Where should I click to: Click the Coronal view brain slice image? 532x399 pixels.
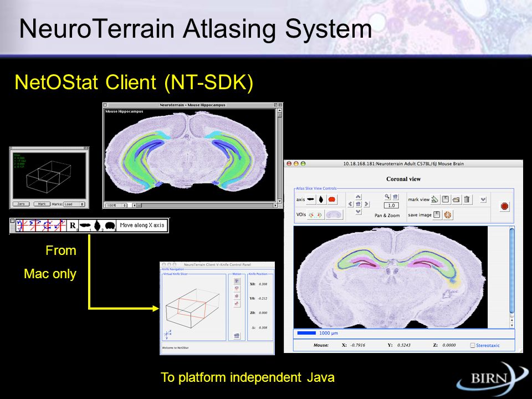(x=390, y=277)
